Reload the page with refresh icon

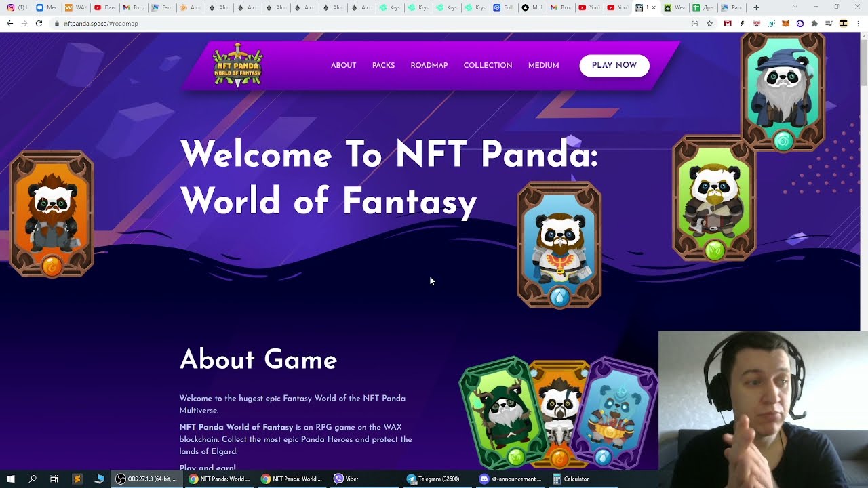coord(39,23)
